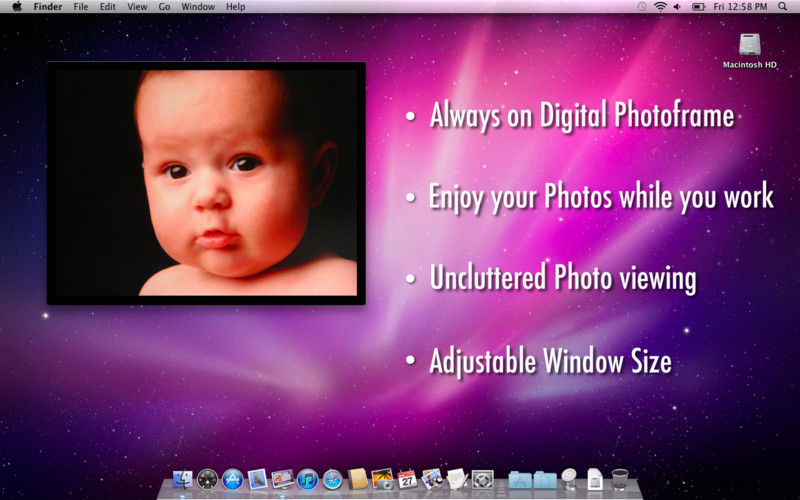Open the File menu
The image size is (800, 500).
click(81, 7)
